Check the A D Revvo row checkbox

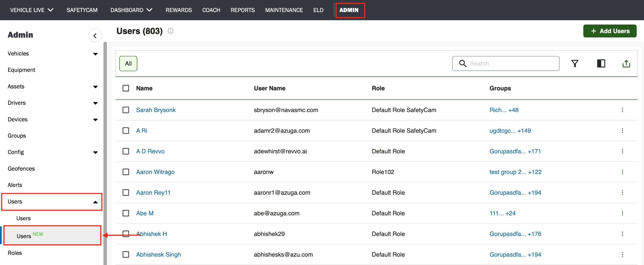(x=126, y=151)
